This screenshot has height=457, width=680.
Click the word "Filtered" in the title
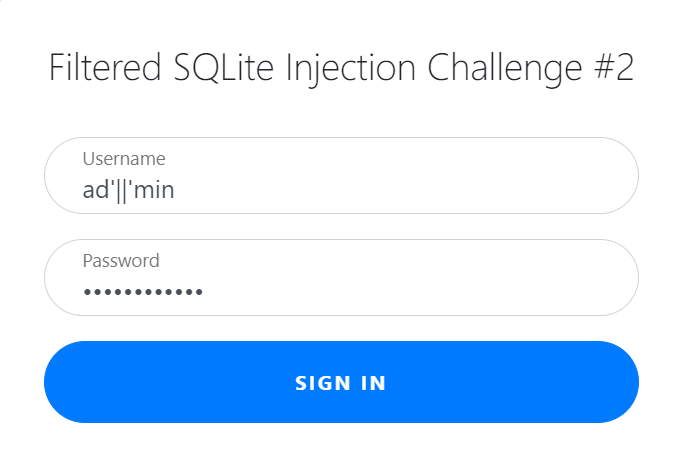click(103, 69)
